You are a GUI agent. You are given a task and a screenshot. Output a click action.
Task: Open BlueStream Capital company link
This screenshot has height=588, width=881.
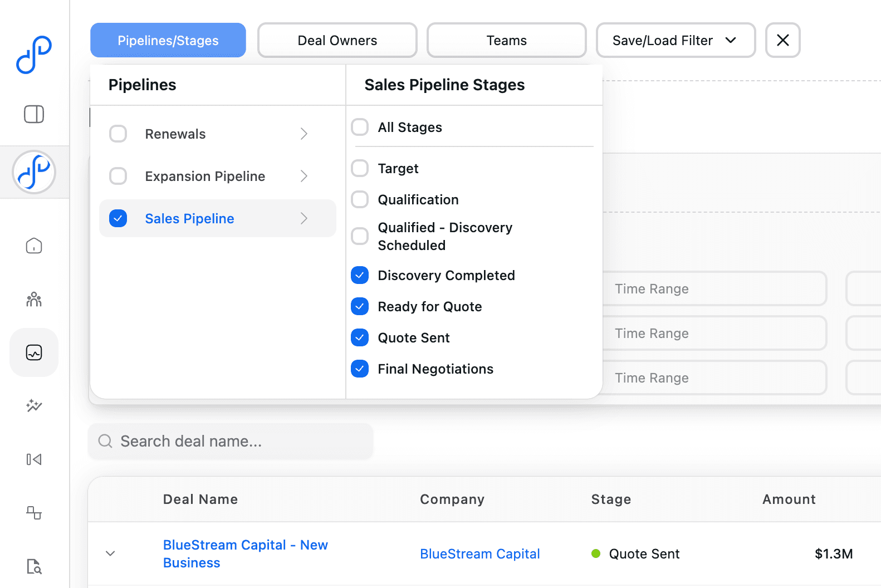pyautogui.click(x=480, y=554)
